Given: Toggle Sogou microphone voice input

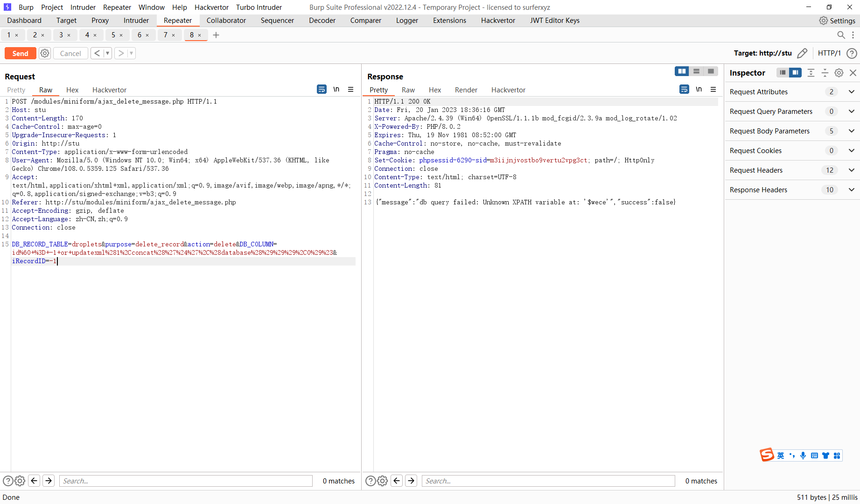Looking at the screenshot, I should (803, 455).
